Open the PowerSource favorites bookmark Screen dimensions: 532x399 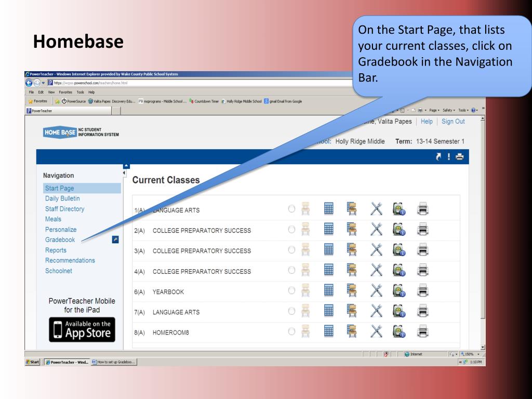(74, 101)
